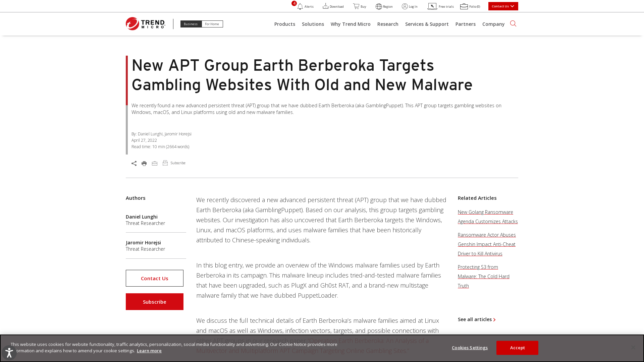
Task: Open the Services & Support menu
Action: [427, 24]
